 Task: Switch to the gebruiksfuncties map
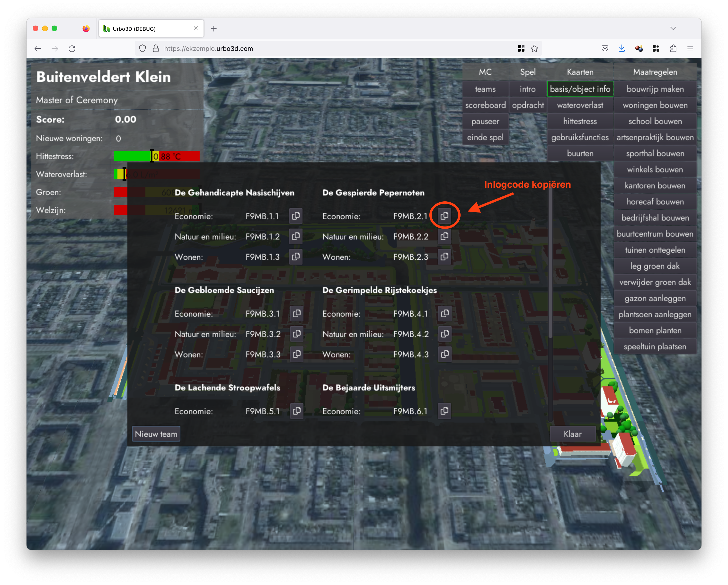tap(580, 137)
